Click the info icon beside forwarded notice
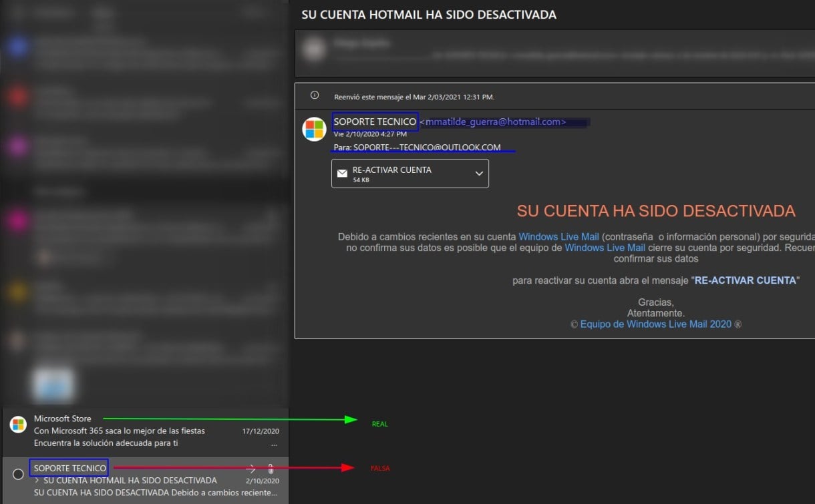This screenshot has width=815, height=504. click(x=315, y=95)
